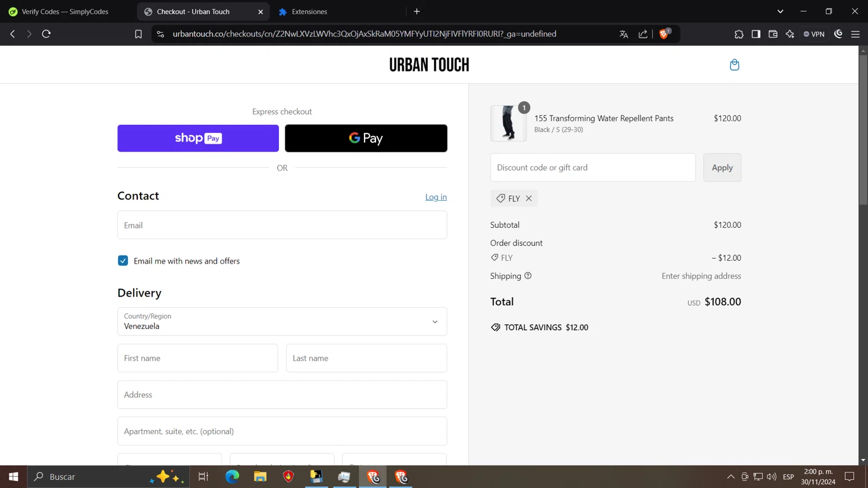Image resolution: width=868 pixels, height=488 pixels.
Task: Open Brave Shields lion icon in address bar
Action: tap(664, 34)
